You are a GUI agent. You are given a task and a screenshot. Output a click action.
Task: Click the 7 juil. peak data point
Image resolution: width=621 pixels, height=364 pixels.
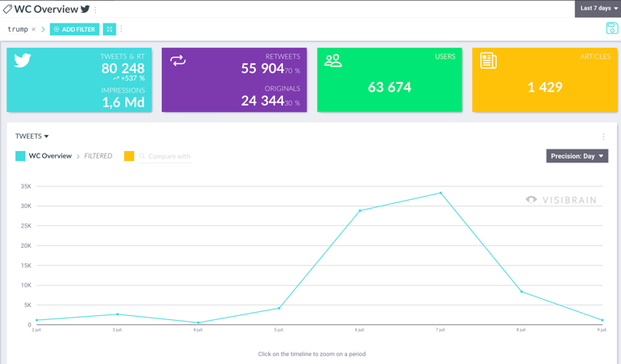(441, 193)
